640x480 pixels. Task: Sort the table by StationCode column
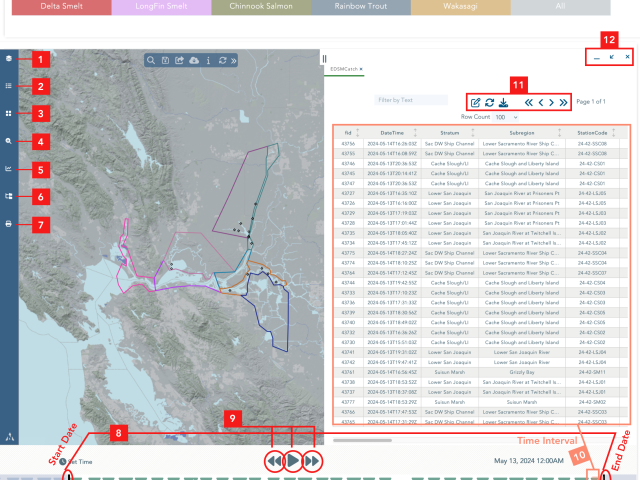pos(592,133)
